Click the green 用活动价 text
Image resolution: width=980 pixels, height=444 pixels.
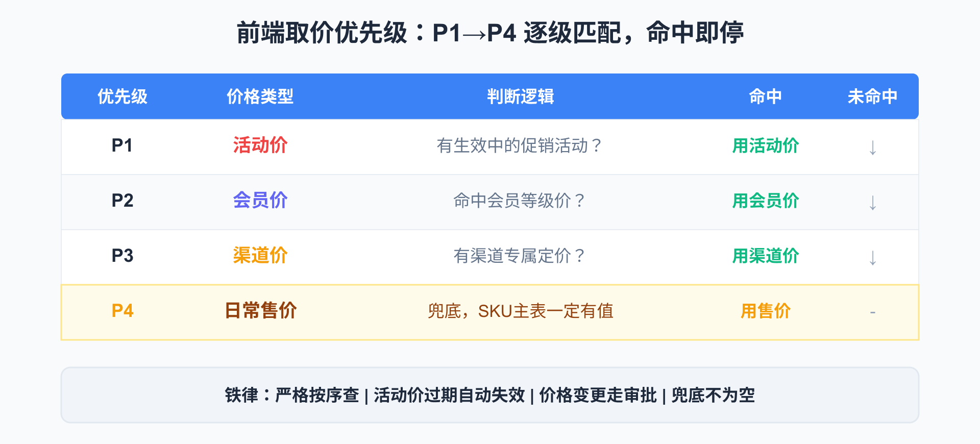(x=765, y=146)
